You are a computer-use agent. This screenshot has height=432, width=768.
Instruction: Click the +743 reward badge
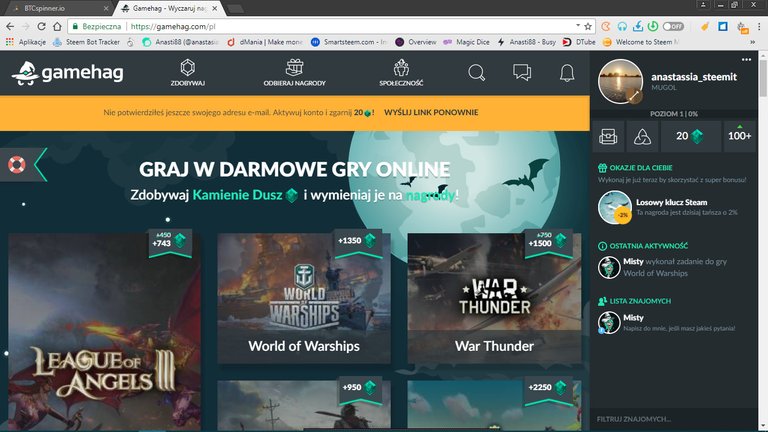pos(170,242)
